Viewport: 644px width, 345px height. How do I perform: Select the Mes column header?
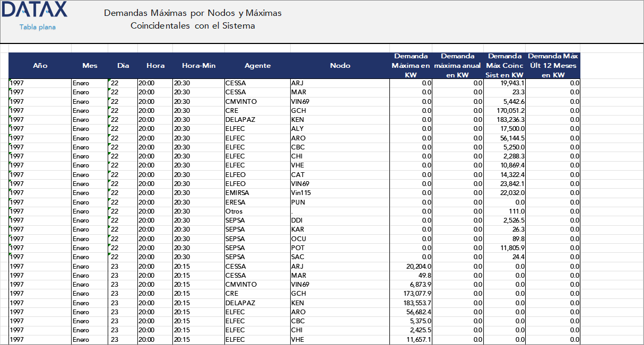click(x=90, y=65)
